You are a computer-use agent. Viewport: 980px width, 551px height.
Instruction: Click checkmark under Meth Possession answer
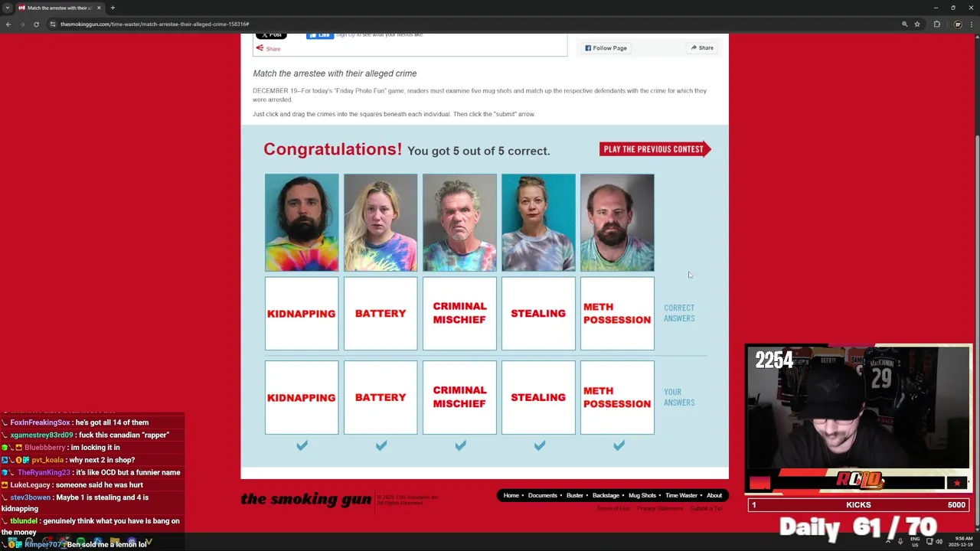pyautogui.click(x=619, y=445)
